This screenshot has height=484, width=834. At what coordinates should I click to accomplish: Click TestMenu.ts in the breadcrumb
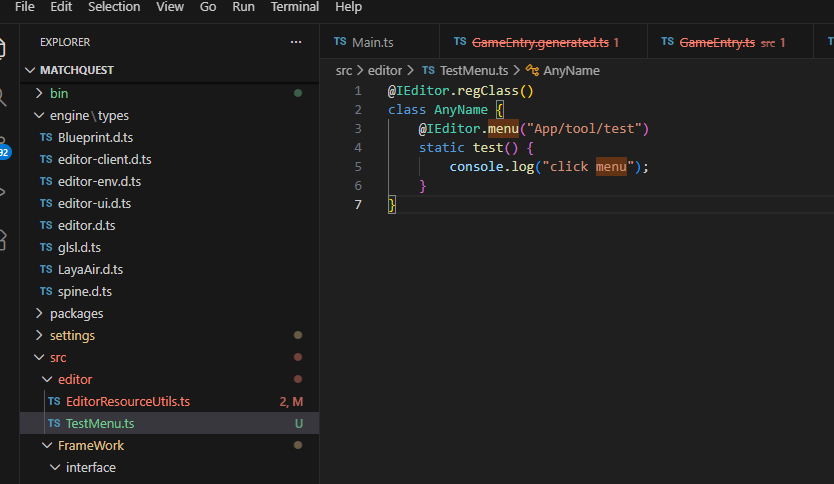tap(473, 70)
